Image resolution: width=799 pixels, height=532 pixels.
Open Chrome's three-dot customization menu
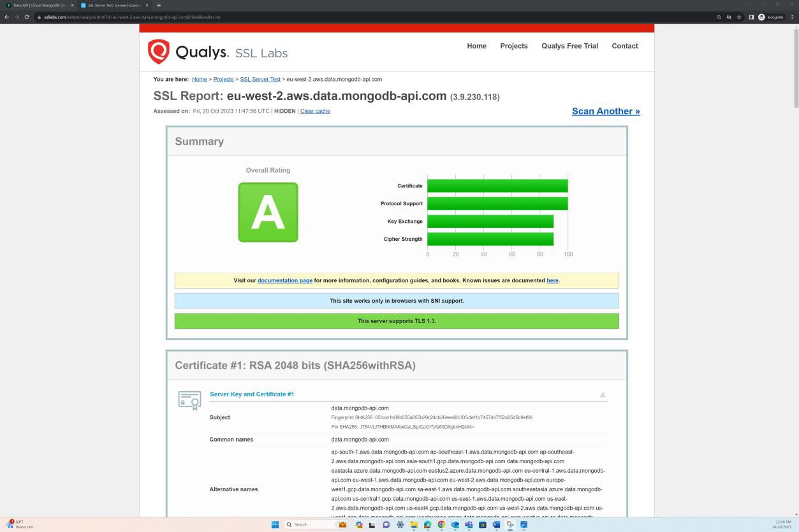pyautogui.click(x=791, y=17)
